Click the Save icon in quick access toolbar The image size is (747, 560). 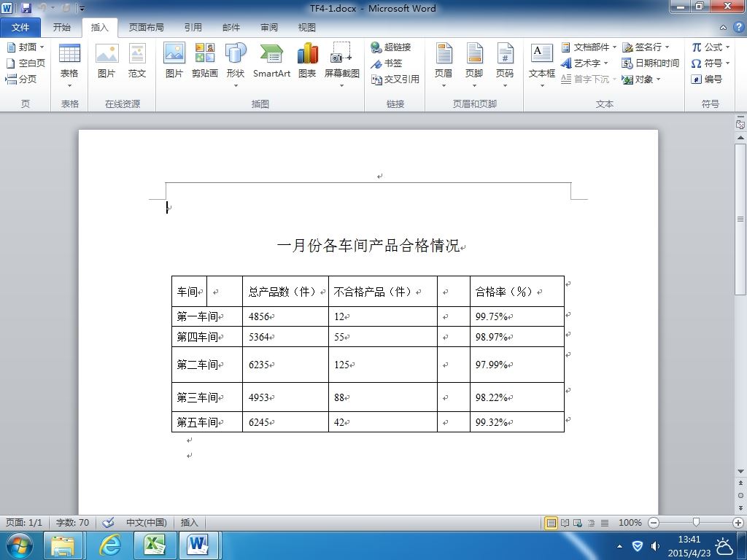[26, 7]
